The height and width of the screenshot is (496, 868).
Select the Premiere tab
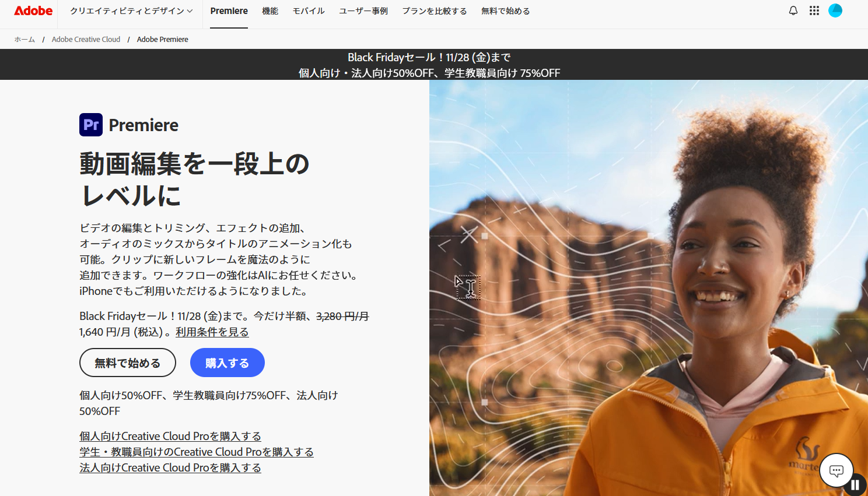pos(229,11)
